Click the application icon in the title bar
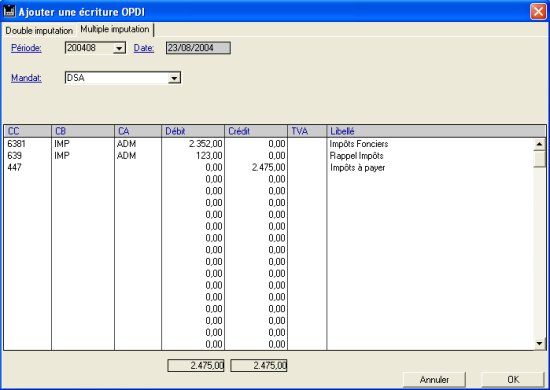The width and height of the screenshot is (550, 390). click(9, 11)
